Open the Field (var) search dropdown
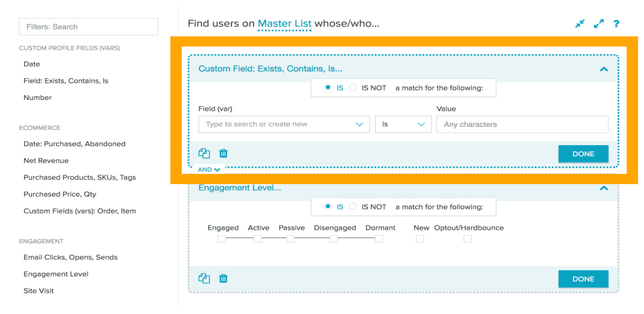The width and height of the screenshot is (644, 314). (x=284, y=124)
